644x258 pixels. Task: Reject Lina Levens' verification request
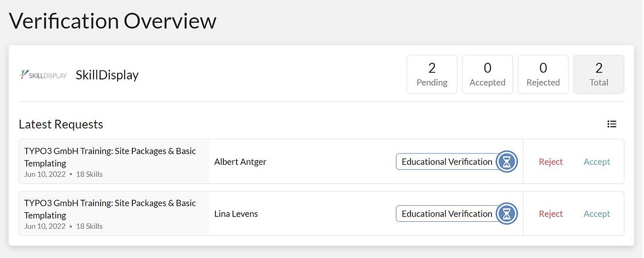pos(550,214)
